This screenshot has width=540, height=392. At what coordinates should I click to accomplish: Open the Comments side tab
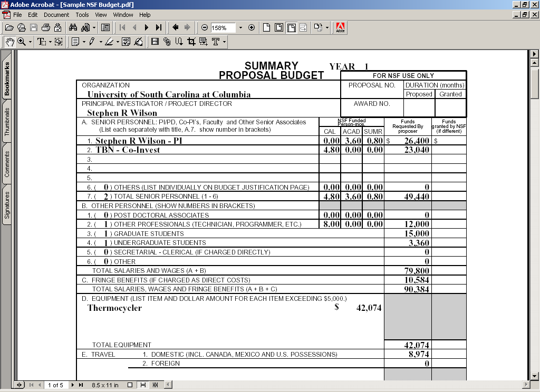click(6, 164)
